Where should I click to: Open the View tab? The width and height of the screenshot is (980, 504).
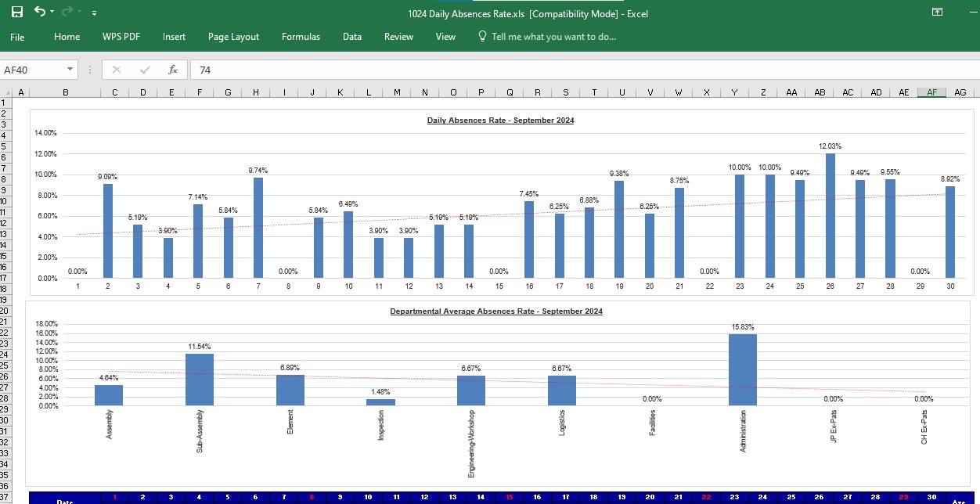[445, 37]
